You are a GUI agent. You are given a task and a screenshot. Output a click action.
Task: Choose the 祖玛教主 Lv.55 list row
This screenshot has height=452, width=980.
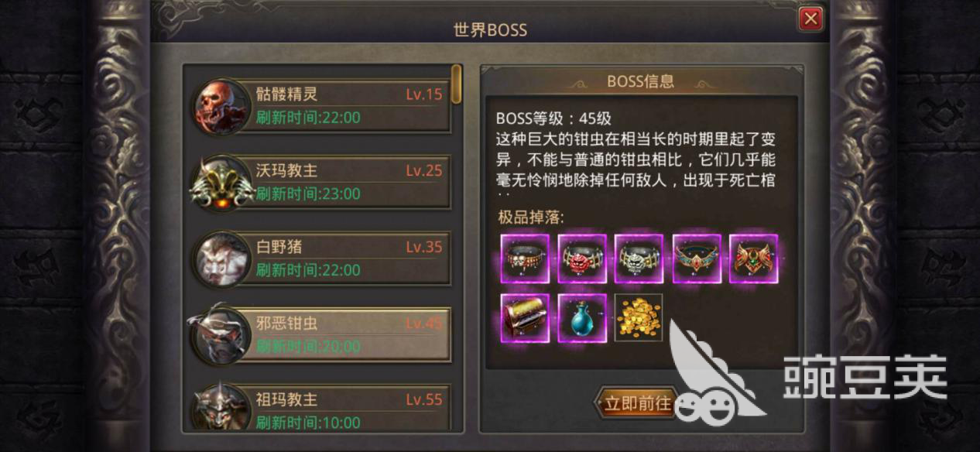(x=322, y=408)
